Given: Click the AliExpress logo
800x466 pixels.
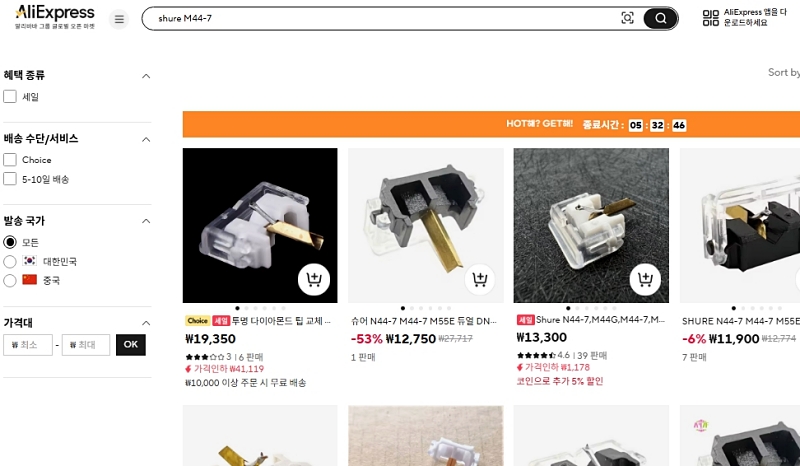Looking at the screenshot, I should pyautogui.click(x=55, y=17).
